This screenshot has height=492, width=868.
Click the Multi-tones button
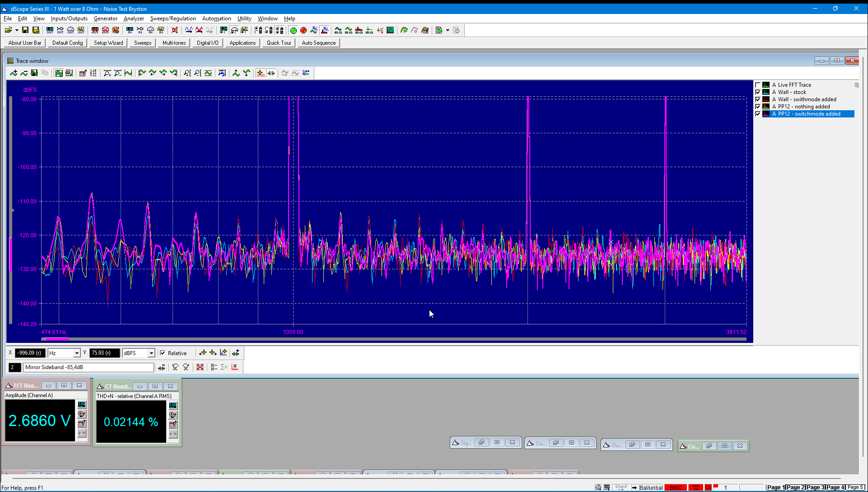tap(174, 43)
